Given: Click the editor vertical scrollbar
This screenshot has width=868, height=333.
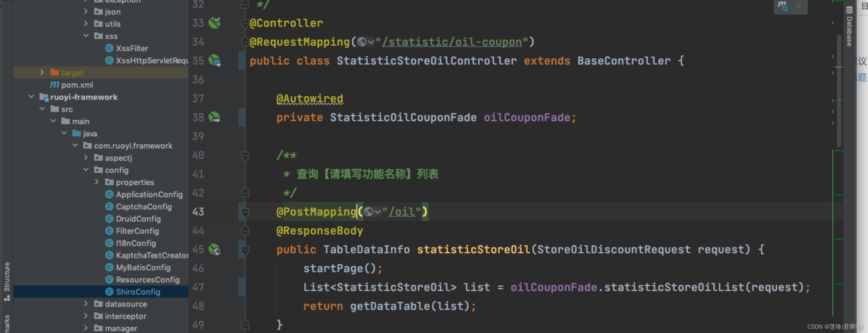Looking at the screenshot, I should point(839,91).
